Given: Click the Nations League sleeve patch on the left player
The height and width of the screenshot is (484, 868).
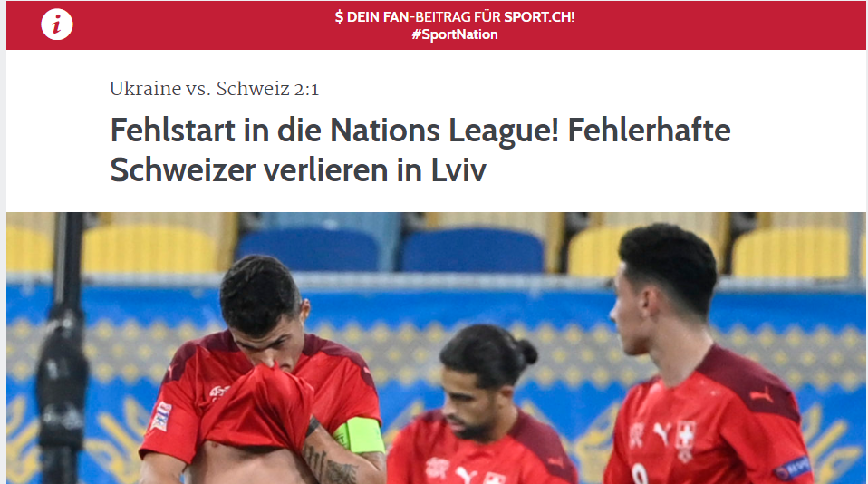Looking at the screenshot, I should (161, 416).
